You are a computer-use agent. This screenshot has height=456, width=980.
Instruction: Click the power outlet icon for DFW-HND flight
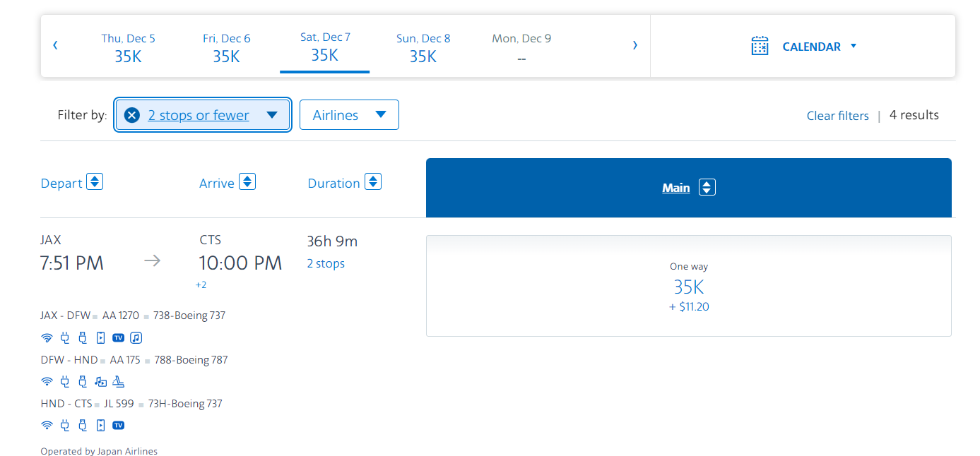coord(64,381)
